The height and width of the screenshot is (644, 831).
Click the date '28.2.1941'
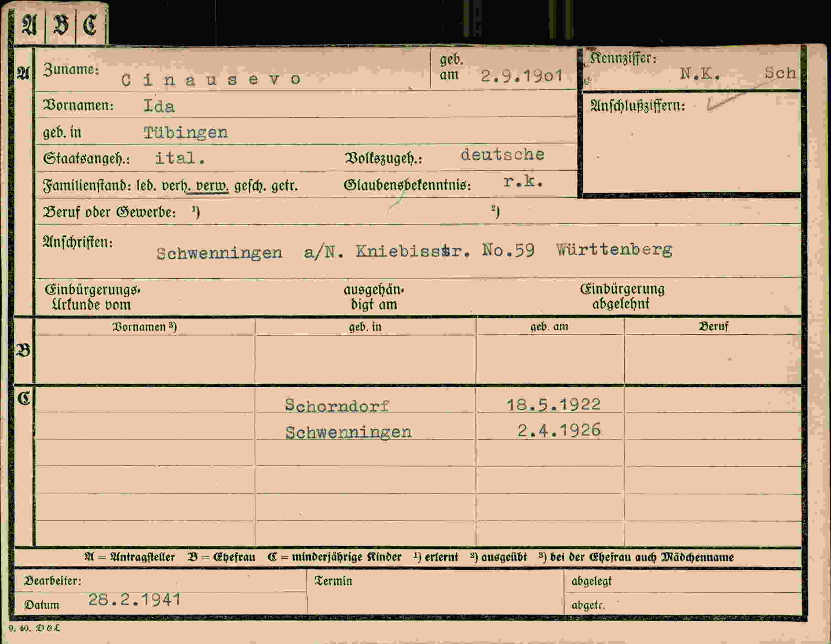134,600
